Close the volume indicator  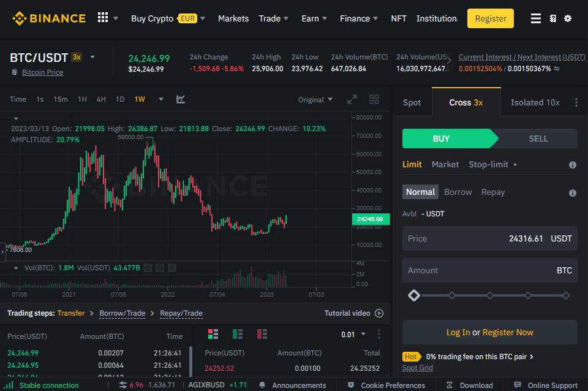[171, 268]
